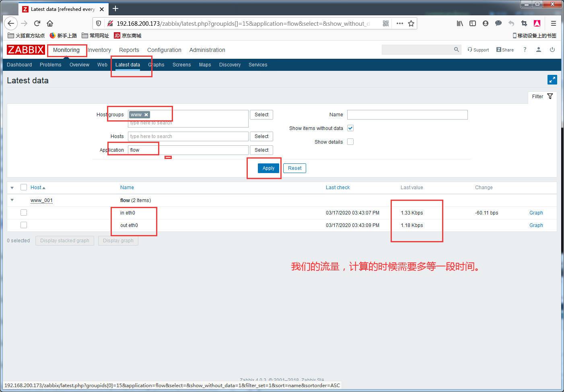Click the Zabbix search magnifier icon
Screen dimensions: 564x392
coord(457,50)
